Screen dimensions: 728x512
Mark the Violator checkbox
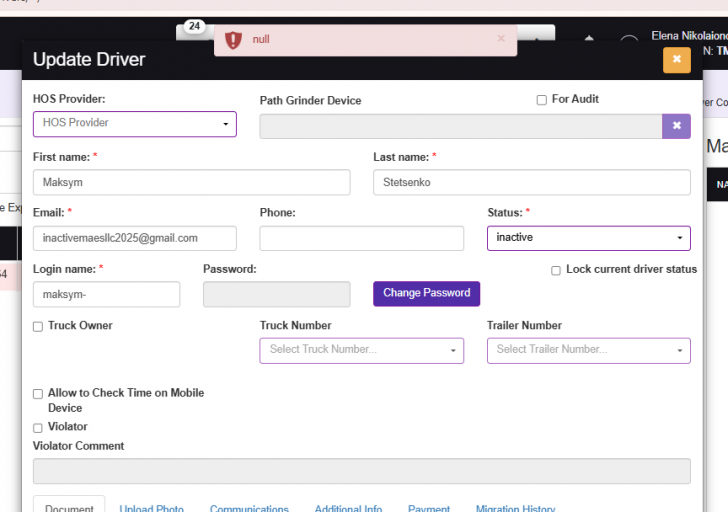(x=38, y=428)
